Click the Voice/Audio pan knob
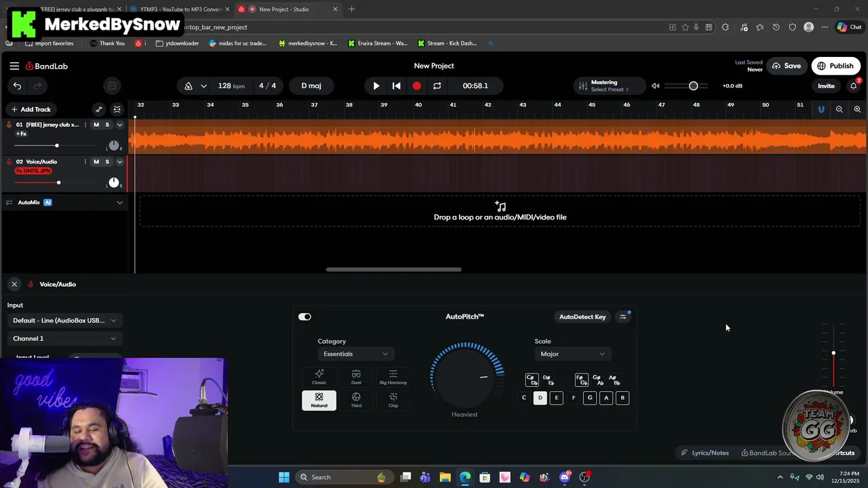 pos(114,182)
